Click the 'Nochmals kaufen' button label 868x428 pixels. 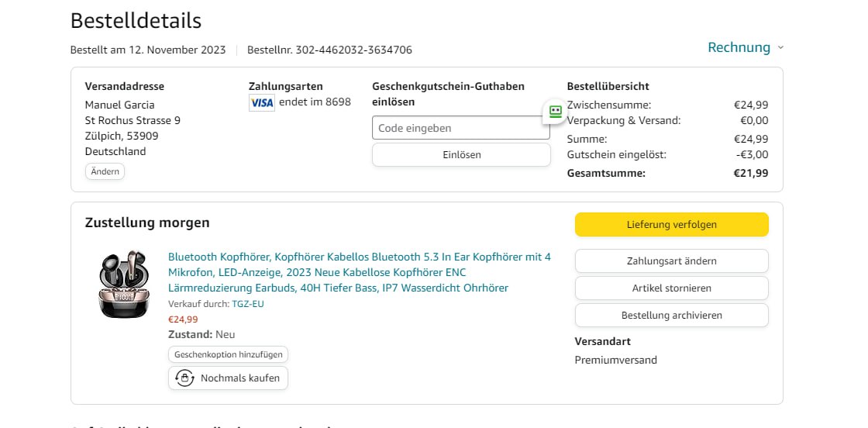(241, 378)
